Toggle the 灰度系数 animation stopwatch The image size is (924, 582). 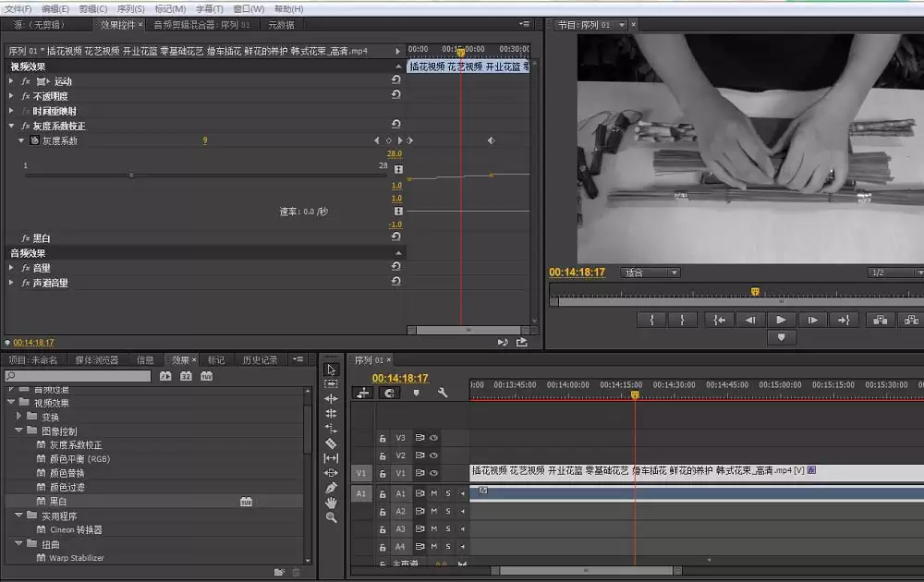[34, 140]
